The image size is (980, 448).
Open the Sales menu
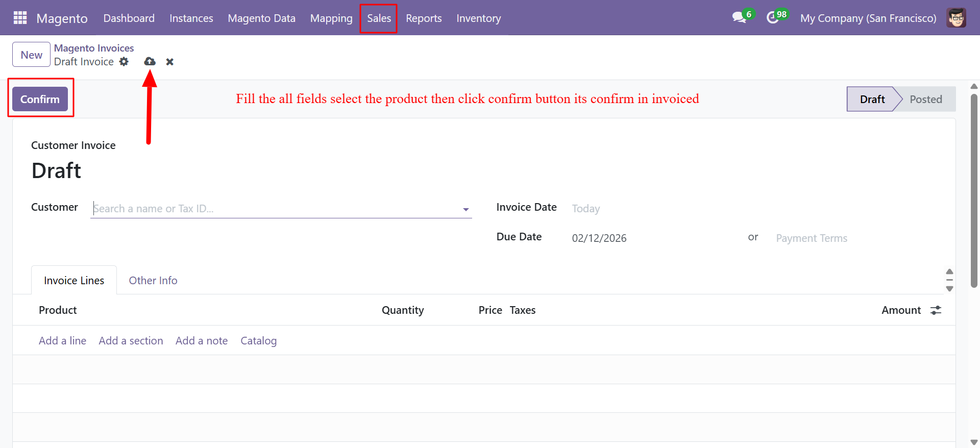coord(379,18)
